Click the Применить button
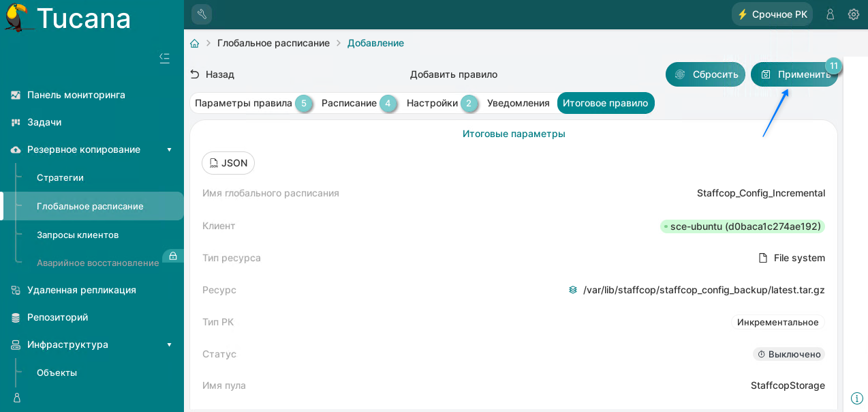868x412 pixels. [794, 74]
